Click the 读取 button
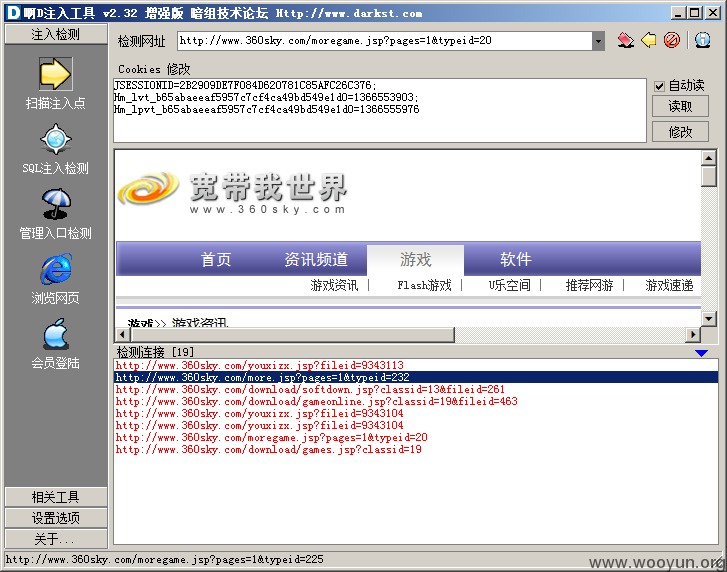Viewport: 727px width, 572px height. click(680, 106)
